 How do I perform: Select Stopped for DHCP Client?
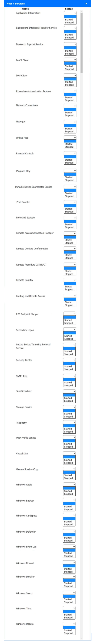click(x=70, y=69)
